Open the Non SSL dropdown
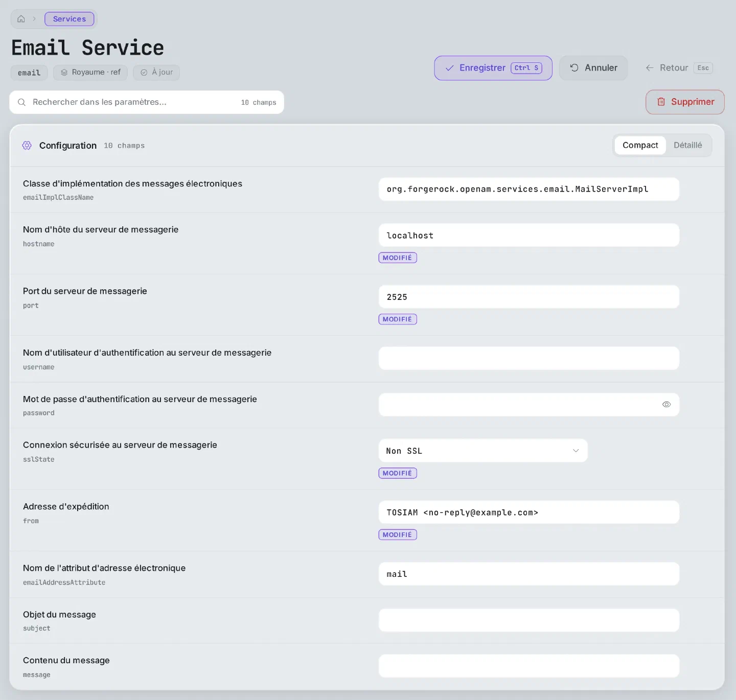Viewport: 736px width, 700px height. coord(483,451)
